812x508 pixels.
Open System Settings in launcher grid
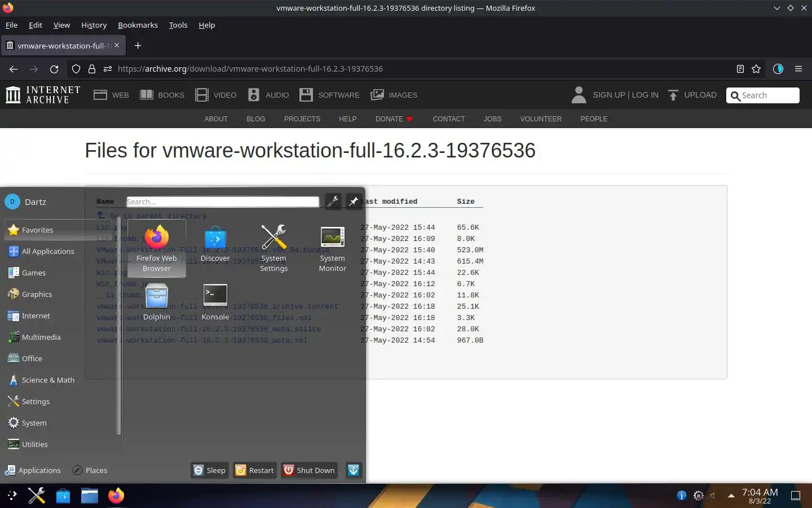273,249
